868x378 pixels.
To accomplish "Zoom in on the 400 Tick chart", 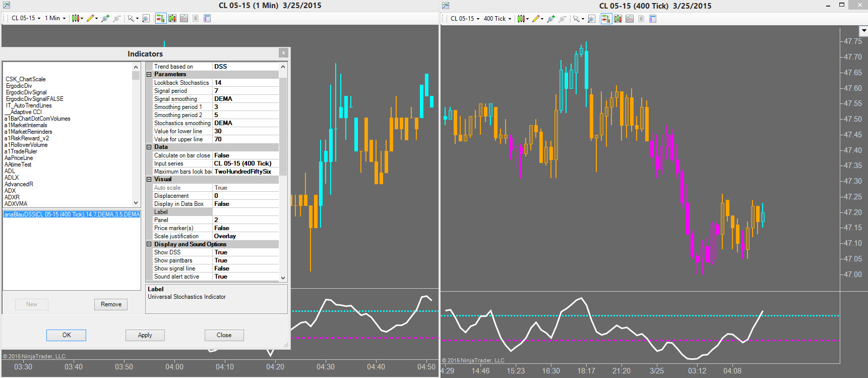I will 550,19.
